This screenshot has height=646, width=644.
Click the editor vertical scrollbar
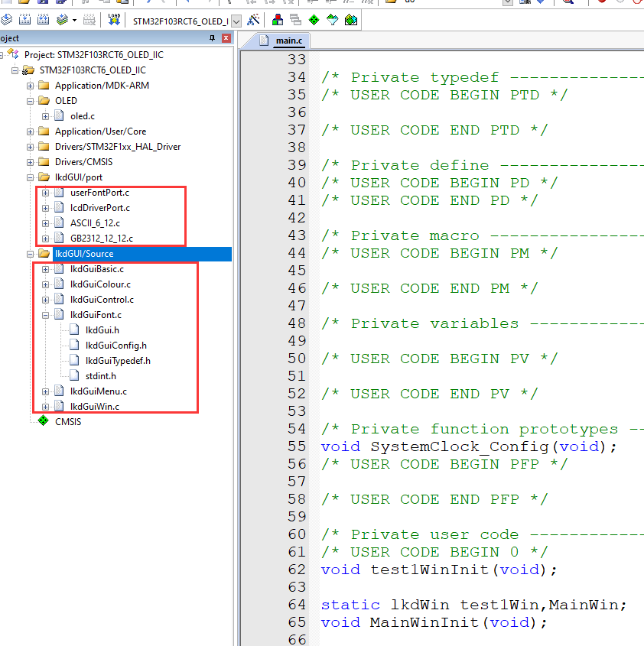[x=640, y=306]
